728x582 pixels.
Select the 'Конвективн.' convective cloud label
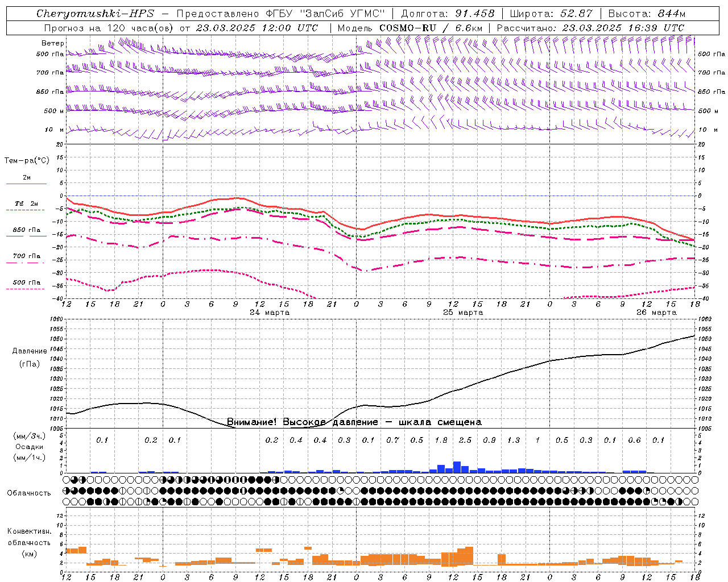[x=30, y=531]
